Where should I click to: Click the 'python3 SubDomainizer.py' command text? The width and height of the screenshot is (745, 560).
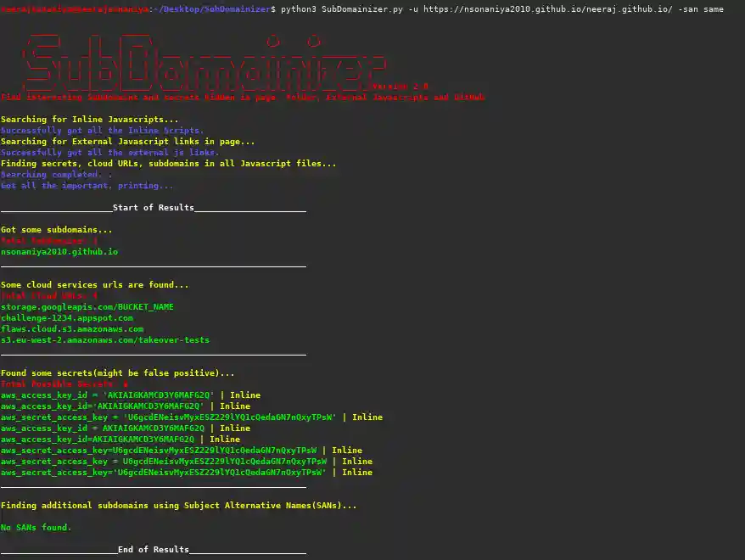[342, 9]
